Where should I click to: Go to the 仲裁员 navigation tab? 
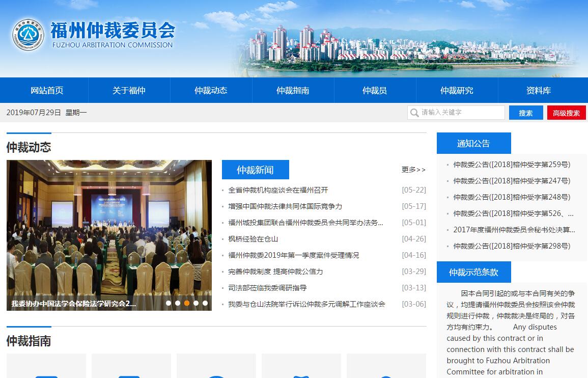coord(375,91)
